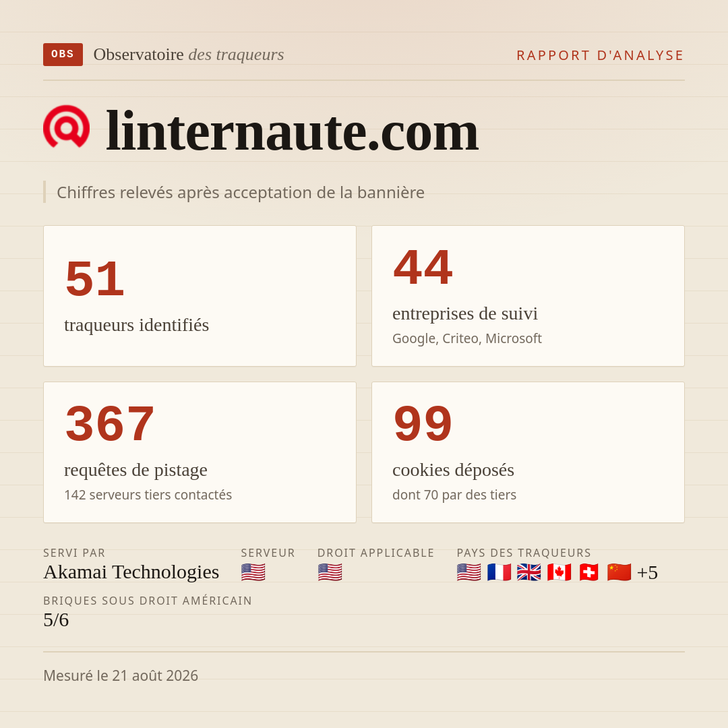Click the linternaute red swirl logo
The image size is (728, 728).
pyautogui.click(x=66, y=127)
